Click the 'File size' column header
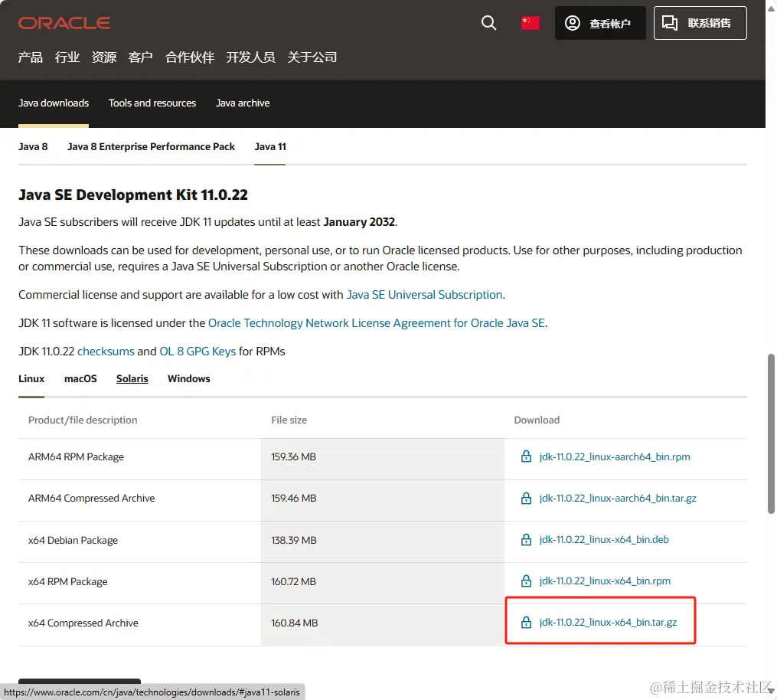The image size is (777, 700). pos(289,420)
